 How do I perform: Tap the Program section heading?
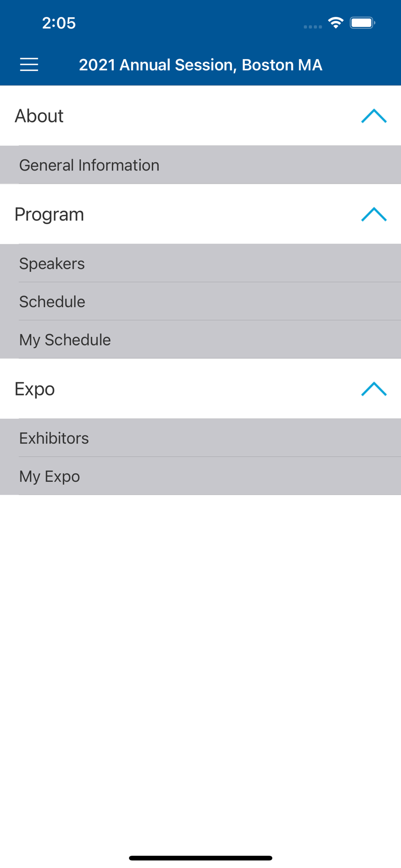pyautogui.click(x=49, y=214)
